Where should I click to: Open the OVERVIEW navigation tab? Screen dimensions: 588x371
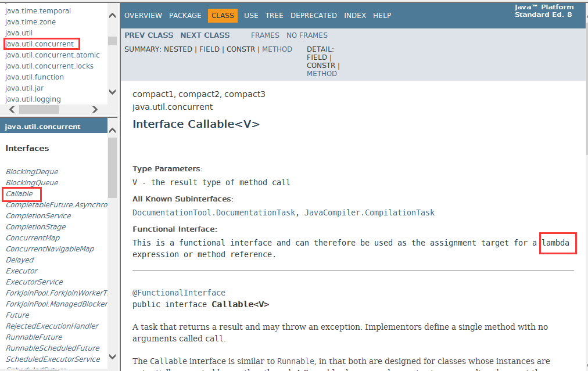point(144,15)
